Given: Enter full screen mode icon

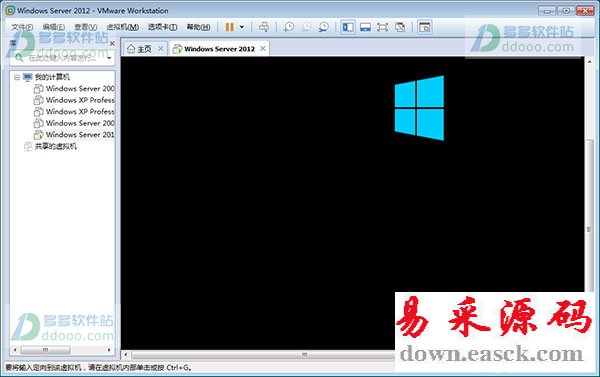Looking at the screenshot, I should pyautogui.click(x=382, y=27).
